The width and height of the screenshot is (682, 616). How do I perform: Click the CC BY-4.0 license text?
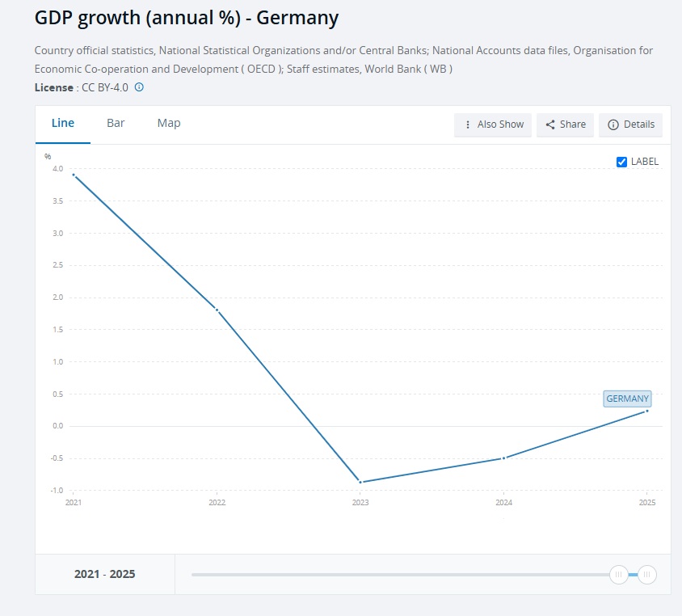click(105, 87)
